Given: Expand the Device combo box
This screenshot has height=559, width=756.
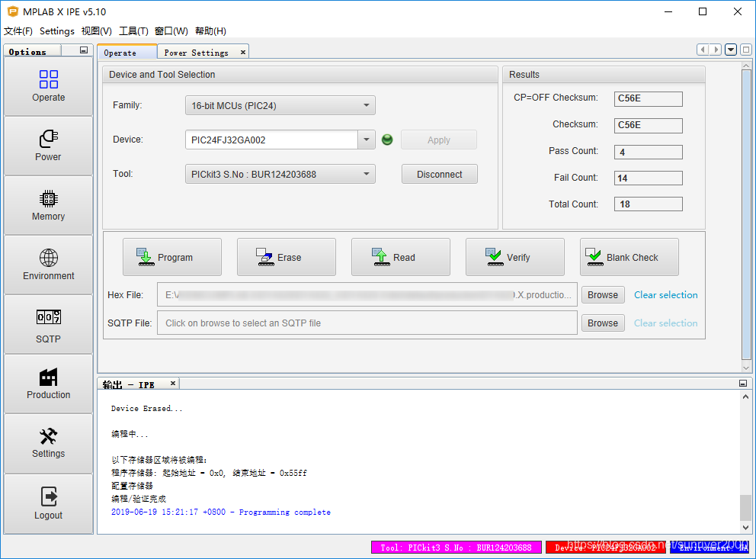Looking at the screenshot, I should tap(367, 140).
